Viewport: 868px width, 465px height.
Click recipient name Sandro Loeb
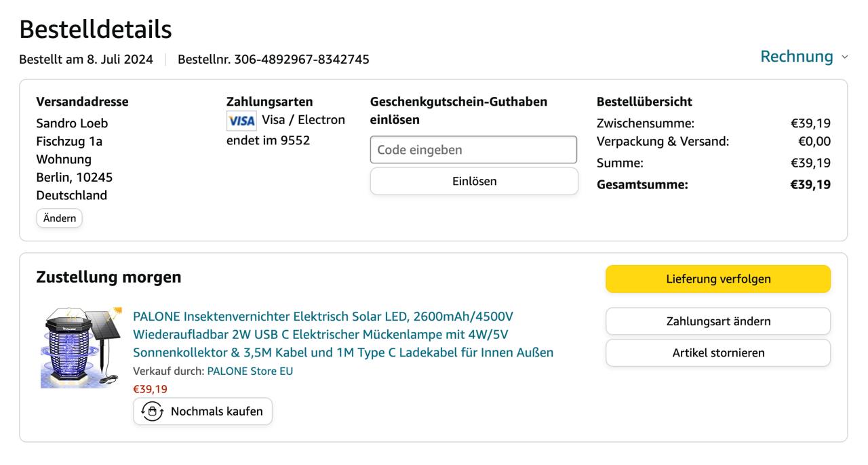tap(72, 123)
